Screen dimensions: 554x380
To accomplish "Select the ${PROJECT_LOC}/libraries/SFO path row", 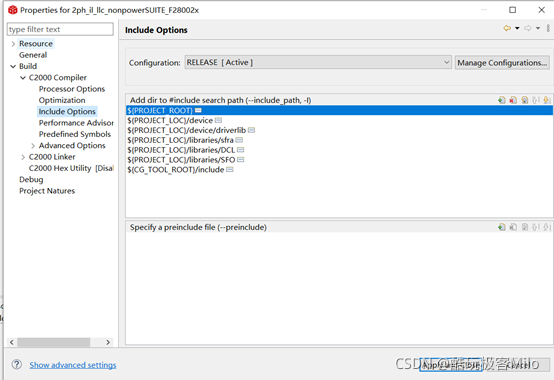I will 339,160.
